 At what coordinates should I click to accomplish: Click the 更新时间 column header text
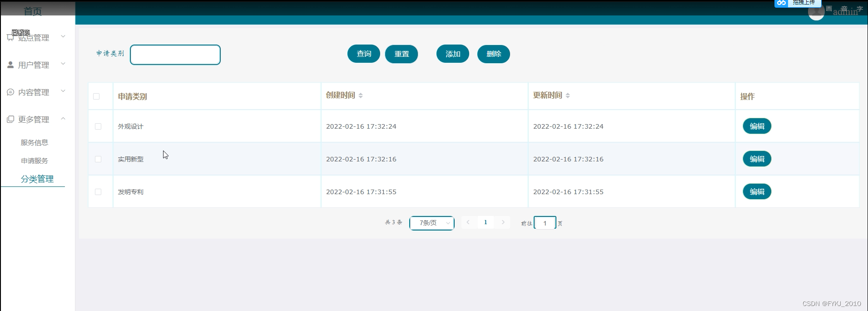(548, 95)
